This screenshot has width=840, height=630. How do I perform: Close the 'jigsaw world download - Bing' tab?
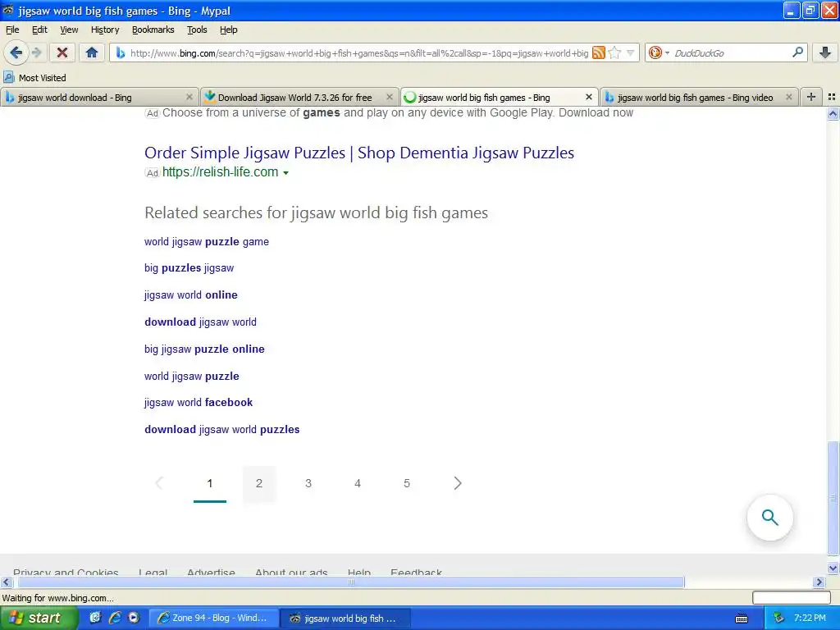pyautogui.click(x=189, y=97)
